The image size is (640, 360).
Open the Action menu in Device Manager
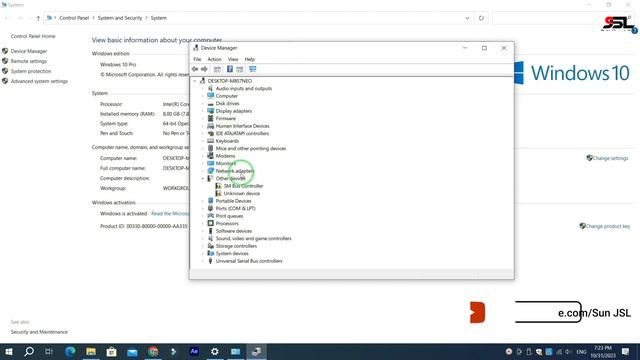point(214,59)
